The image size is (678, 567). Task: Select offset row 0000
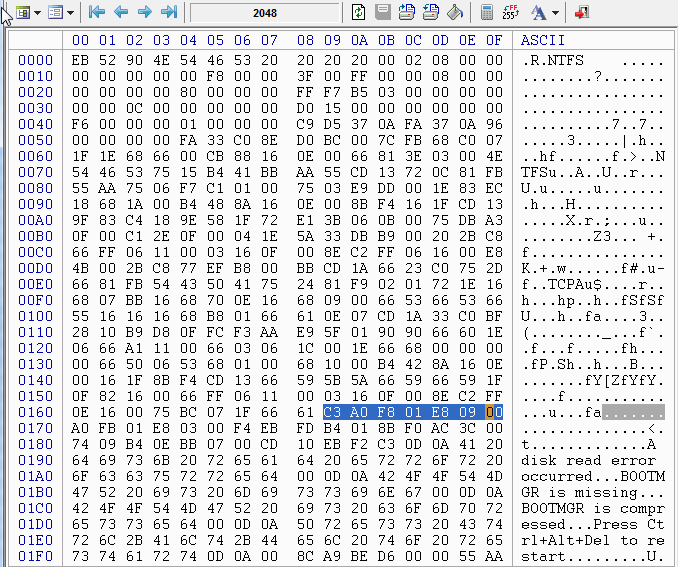click(x=35, y=60)
